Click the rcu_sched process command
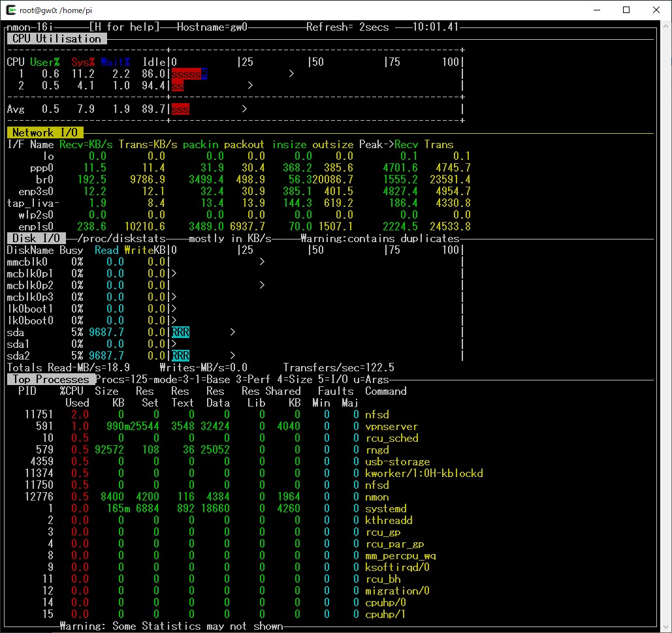The width and height of the screenshot is (672, 633). click(x=391, y=438)
